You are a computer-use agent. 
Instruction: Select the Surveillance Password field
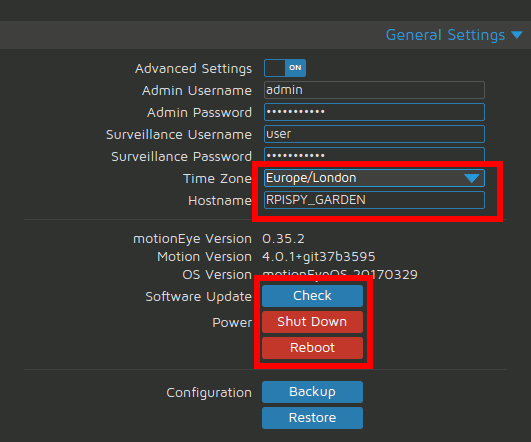coord(374,154)
